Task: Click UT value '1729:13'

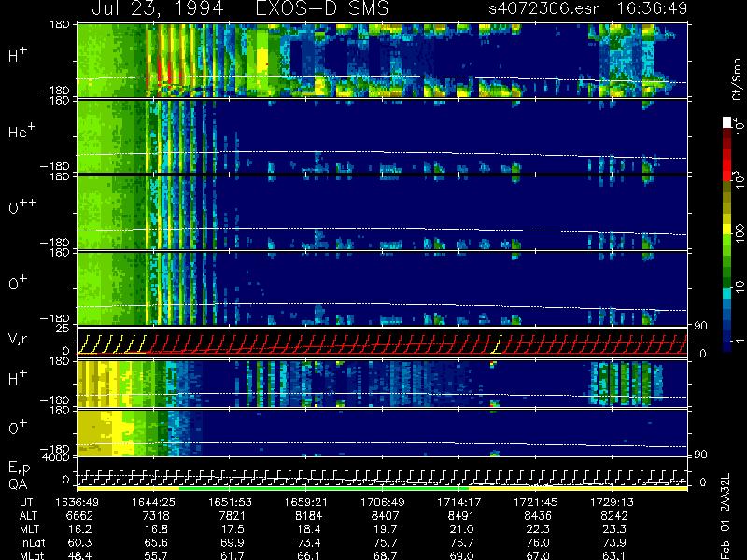Action: 612,502
